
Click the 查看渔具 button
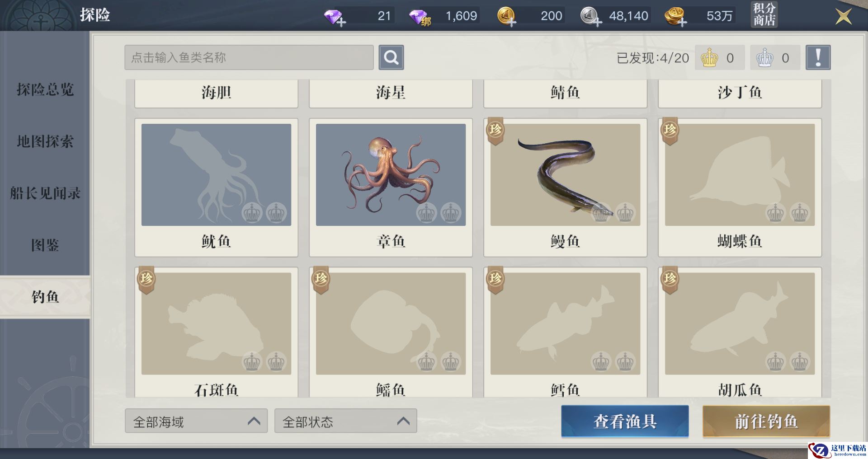coord(625,421)
